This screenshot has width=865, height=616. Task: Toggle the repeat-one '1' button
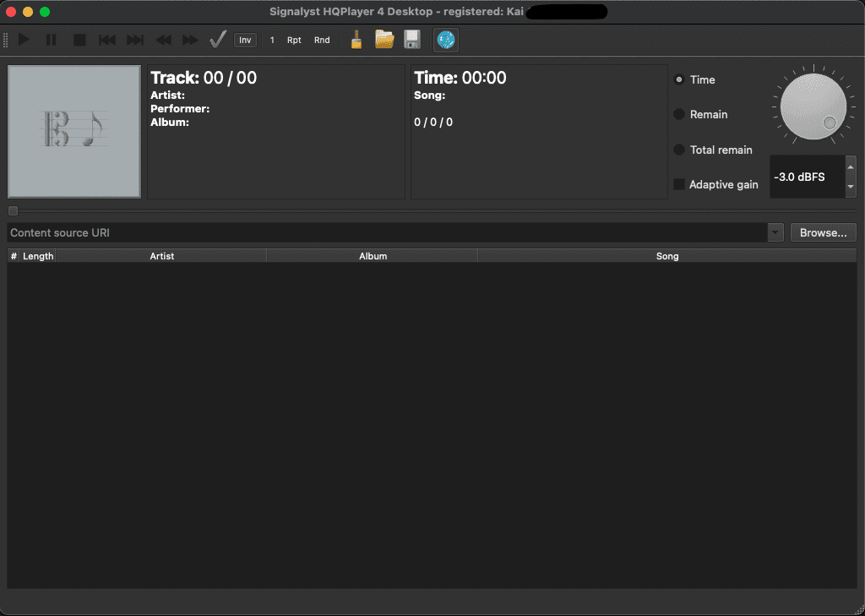[x=272, y=41]
